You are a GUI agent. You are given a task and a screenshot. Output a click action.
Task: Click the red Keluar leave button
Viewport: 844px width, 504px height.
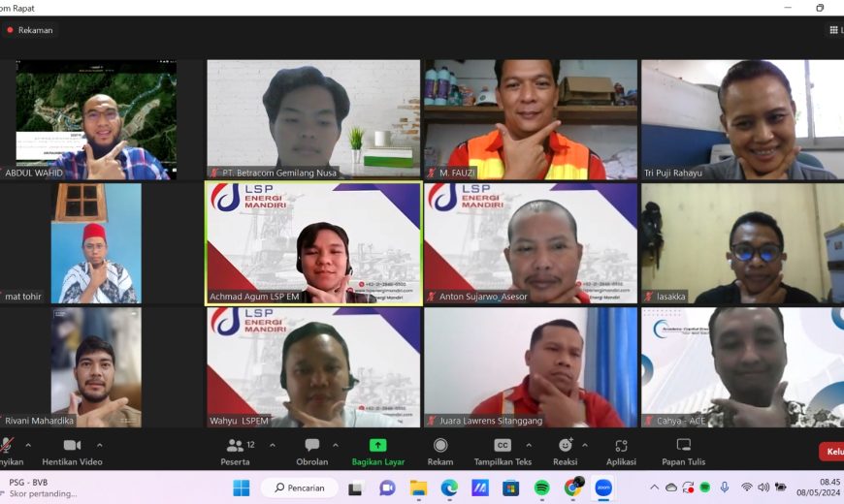tap(832, 452)
